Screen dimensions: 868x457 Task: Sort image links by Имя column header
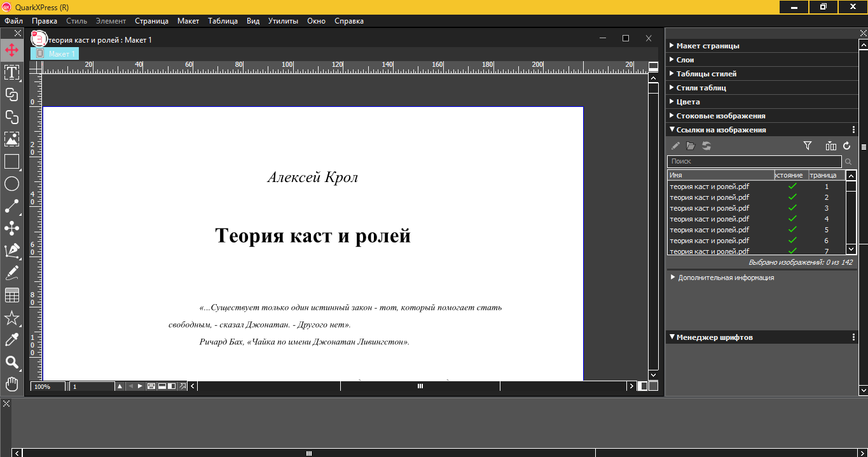(x=720, y=175)
